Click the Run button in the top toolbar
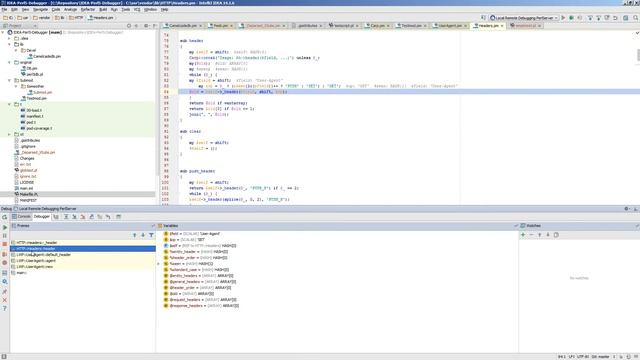Screen dimensions: 640x360 [x=563, y=18]
